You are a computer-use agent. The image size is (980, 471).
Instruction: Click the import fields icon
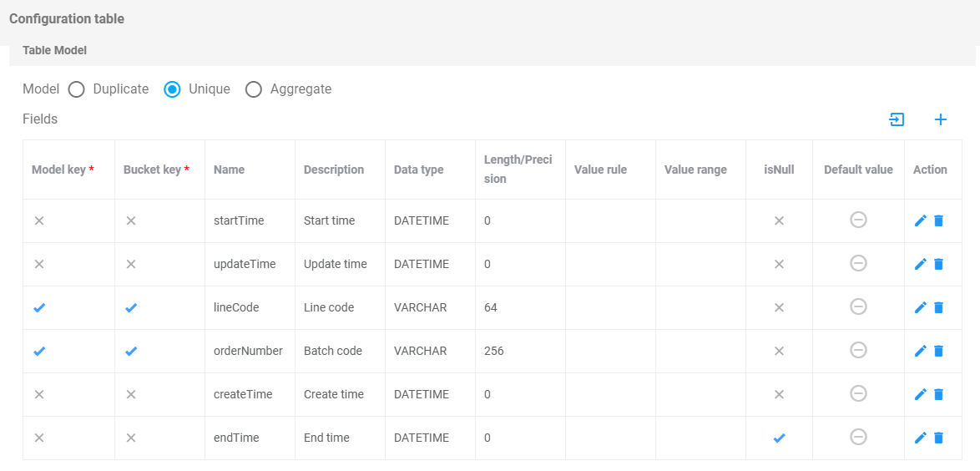tap(897, 119)
